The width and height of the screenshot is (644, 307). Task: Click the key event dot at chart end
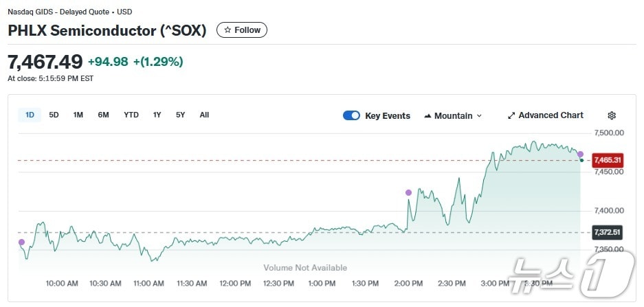(581, 155)
